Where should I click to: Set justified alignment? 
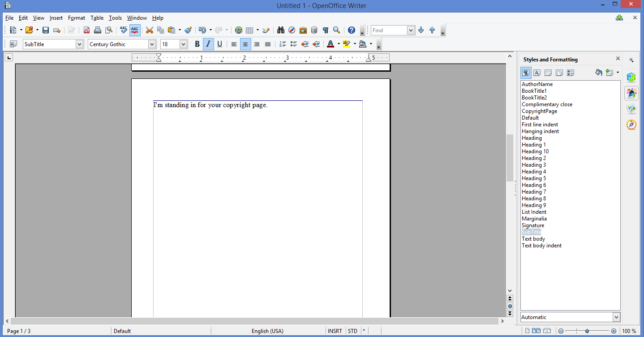[x=268, y=44]
